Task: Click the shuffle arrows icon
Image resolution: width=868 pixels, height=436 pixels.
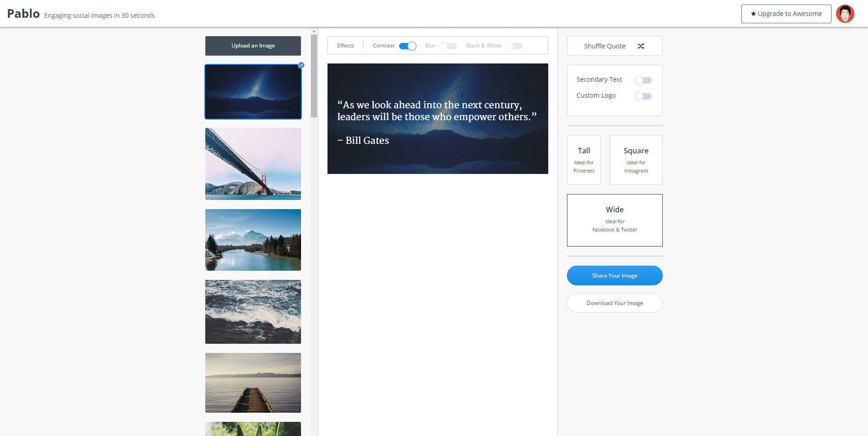Action: coord(641,46)
